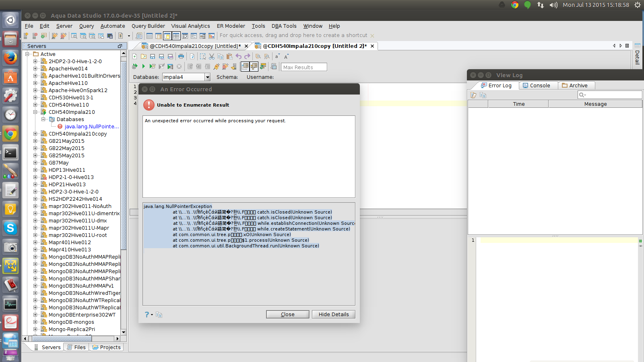Click the New Script icon in editor toolbar

pyautogui.click(x=135, y=57)
